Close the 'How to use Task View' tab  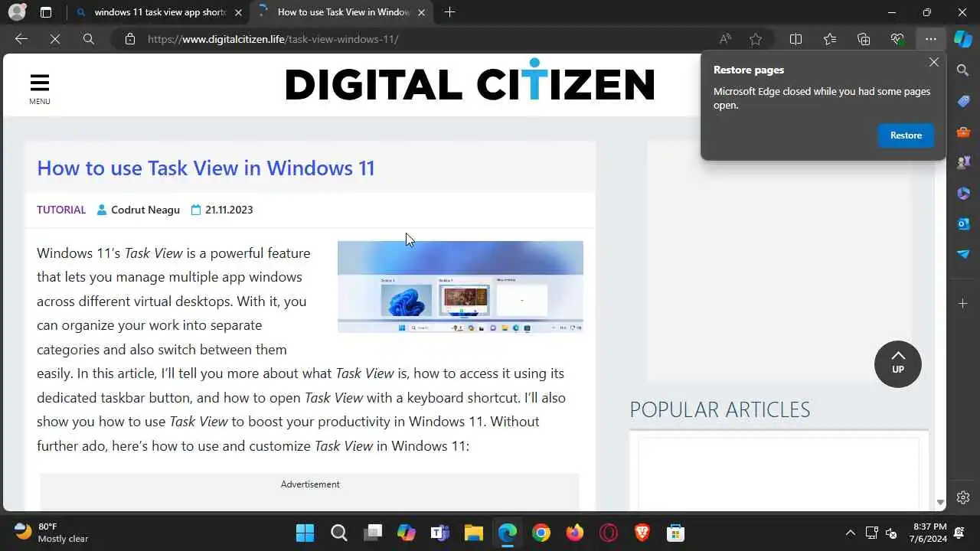(x=421, y=12)
